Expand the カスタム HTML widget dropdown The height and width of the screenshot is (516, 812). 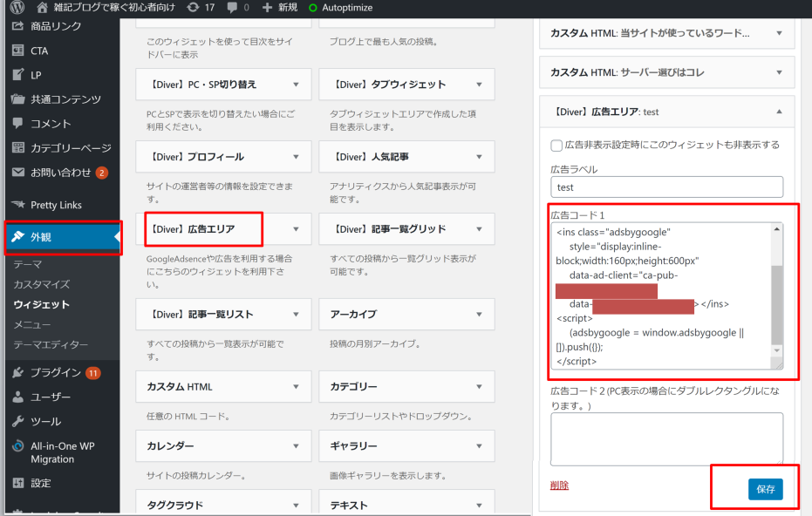[296, 386]
